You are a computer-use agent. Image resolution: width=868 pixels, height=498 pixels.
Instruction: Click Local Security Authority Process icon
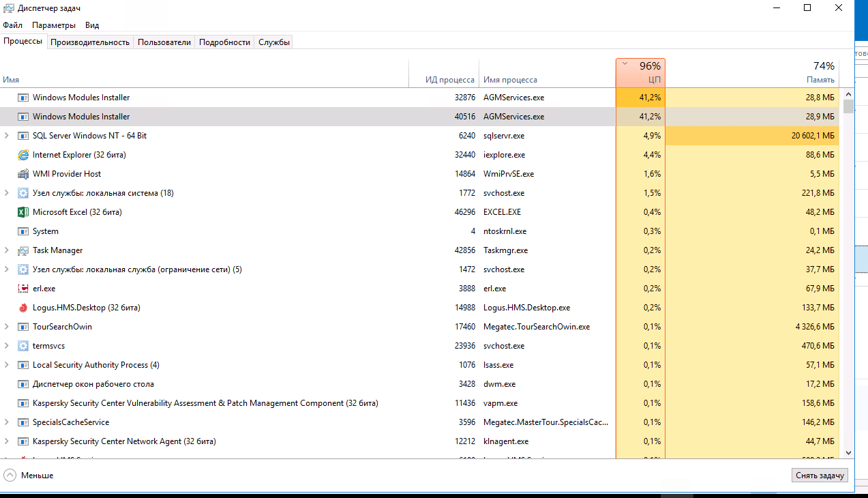point(23,365)
